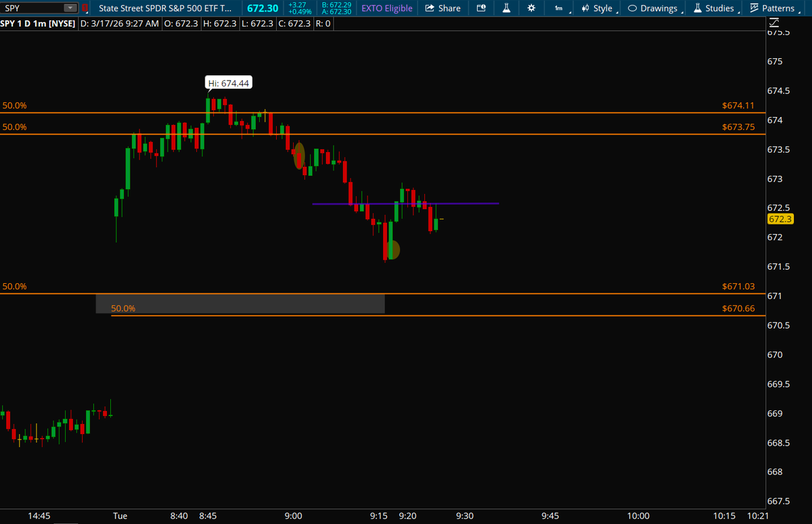This screenshot has width=812, height=524.
Task: Click the 9:00 time axis label
Action: 293,516
